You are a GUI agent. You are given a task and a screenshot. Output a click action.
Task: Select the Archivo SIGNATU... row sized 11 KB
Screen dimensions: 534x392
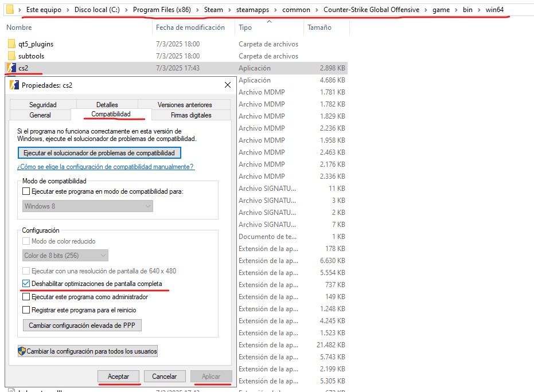tap(292, 188)
